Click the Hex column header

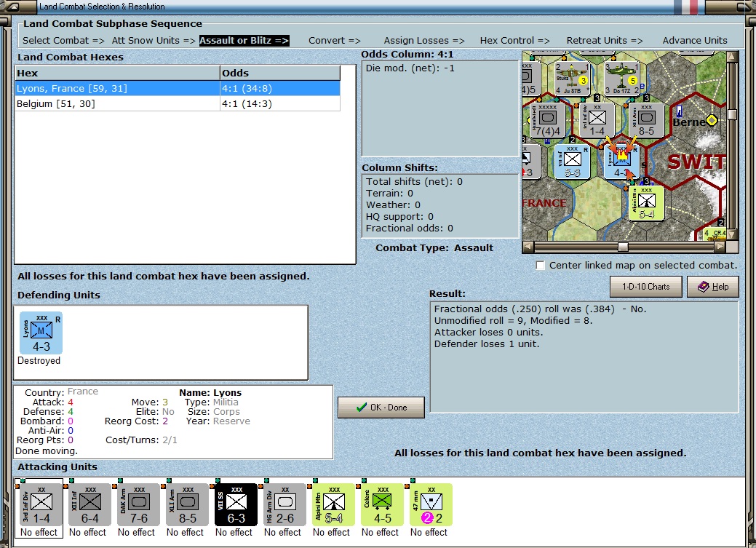click(117, 73)
